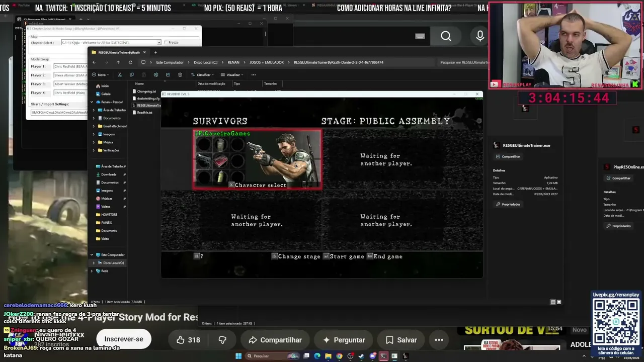Open Google Chrome from the taskbar
Viewport: 644px width, 362px height.
coord(339,356)
